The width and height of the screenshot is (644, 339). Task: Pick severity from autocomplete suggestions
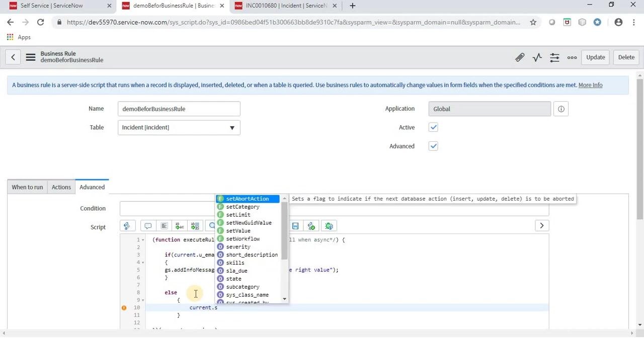tap(248, 247)
